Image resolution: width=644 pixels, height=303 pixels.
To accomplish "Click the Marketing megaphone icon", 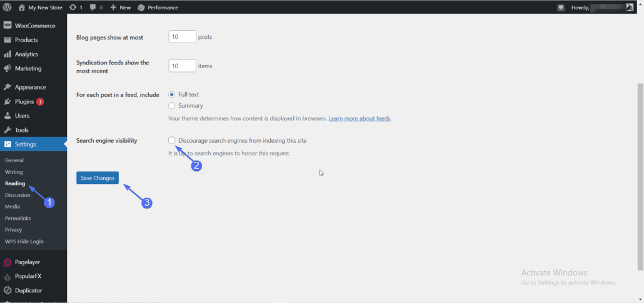I will pos(8,68).
